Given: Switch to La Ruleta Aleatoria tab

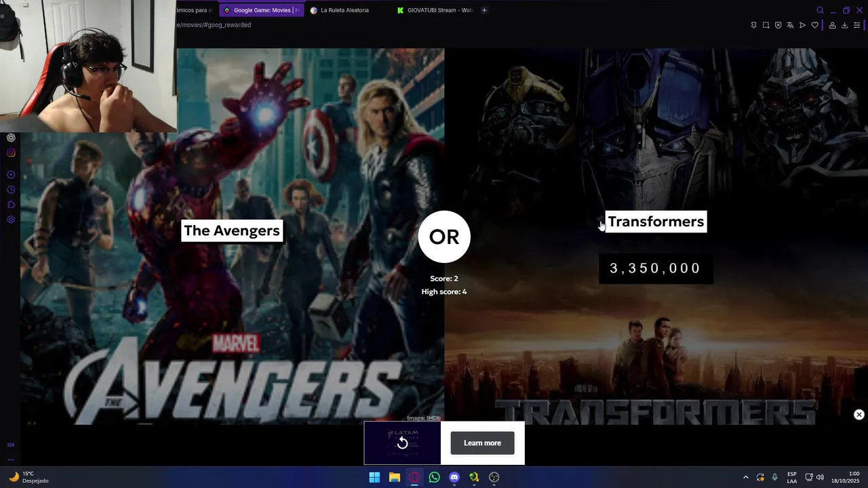Looking at the screenshot, I should 344,10.
